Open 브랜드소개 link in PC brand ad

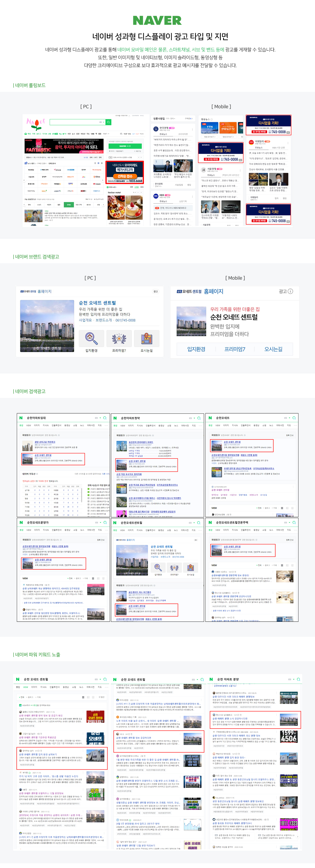pyautogui.click(x=103, y=320)
